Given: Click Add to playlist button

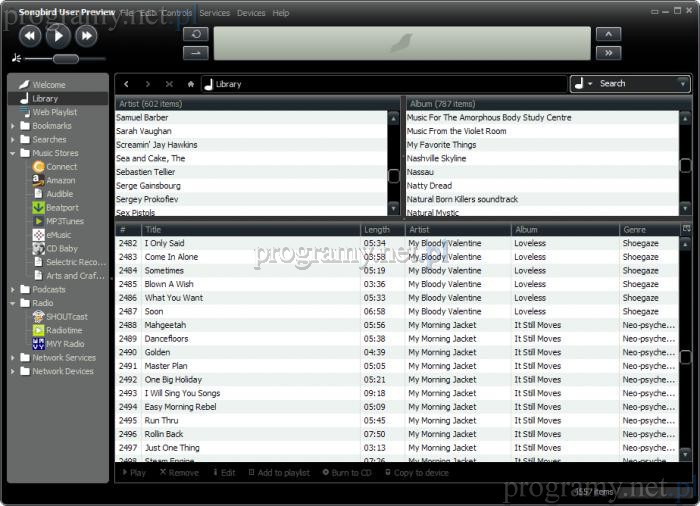Looking at the screenshot, I should point(279,472).
